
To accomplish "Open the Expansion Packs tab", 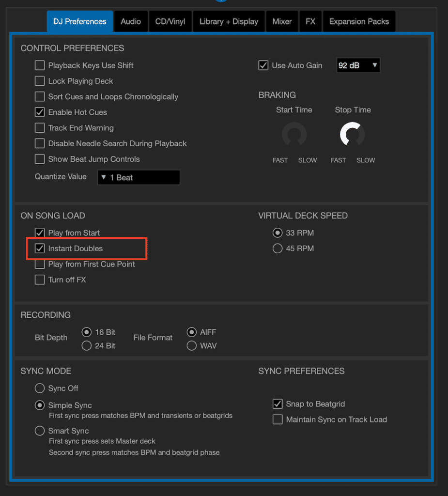I will tap(358, 21).
